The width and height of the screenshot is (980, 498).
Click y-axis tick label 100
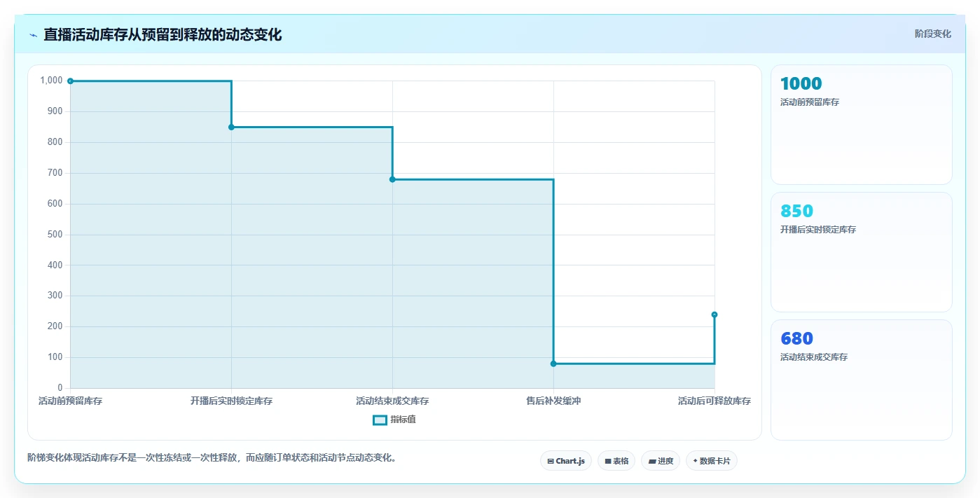pos(55,357)
